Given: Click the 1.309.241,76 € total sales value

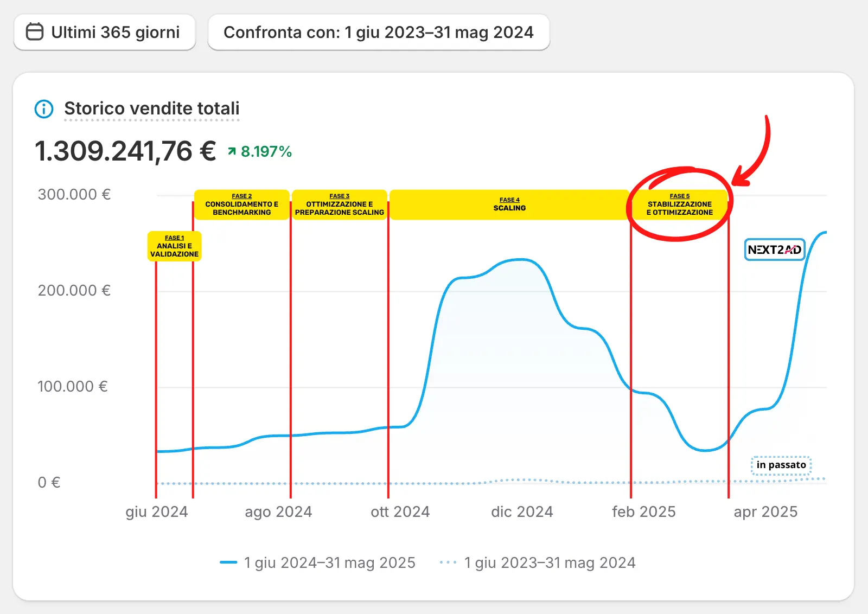Looking at the screenshot, I should click(x=125, y=151).
